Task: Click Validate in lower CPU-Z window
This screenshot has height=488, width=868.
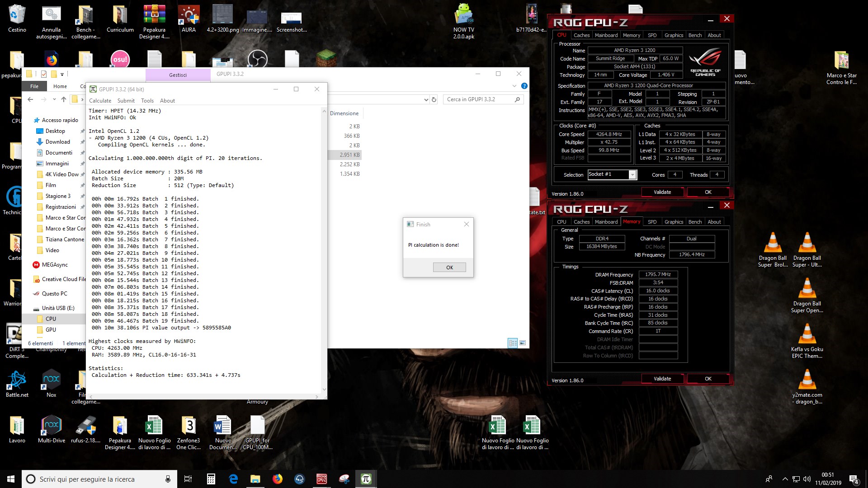Action: point(662,379)
